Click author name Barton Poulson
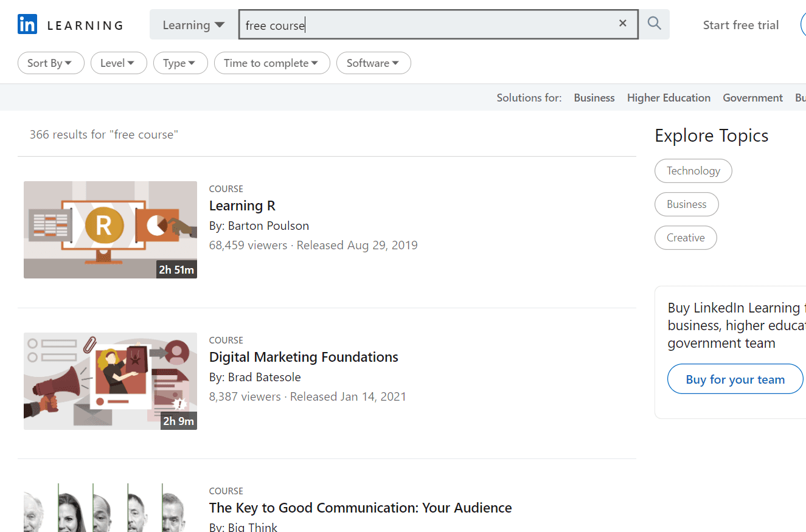806x532 pixels. 268,226
